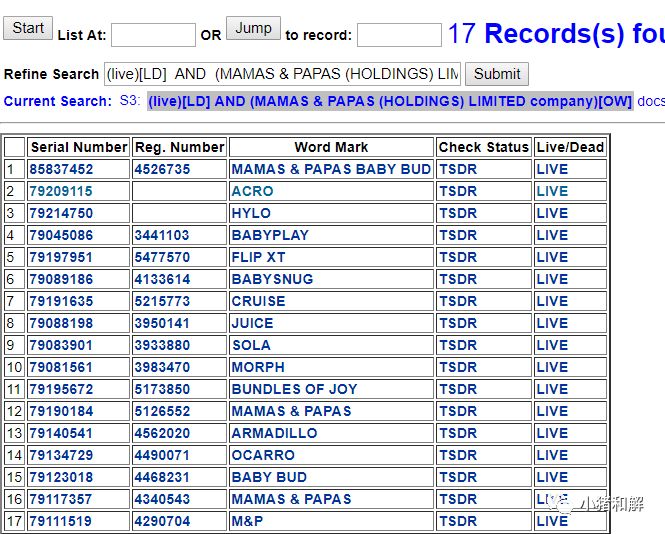The width and height of the screenshot is (665, 534).
Task: Open serial number 79089186
Action: pos(61,280)
